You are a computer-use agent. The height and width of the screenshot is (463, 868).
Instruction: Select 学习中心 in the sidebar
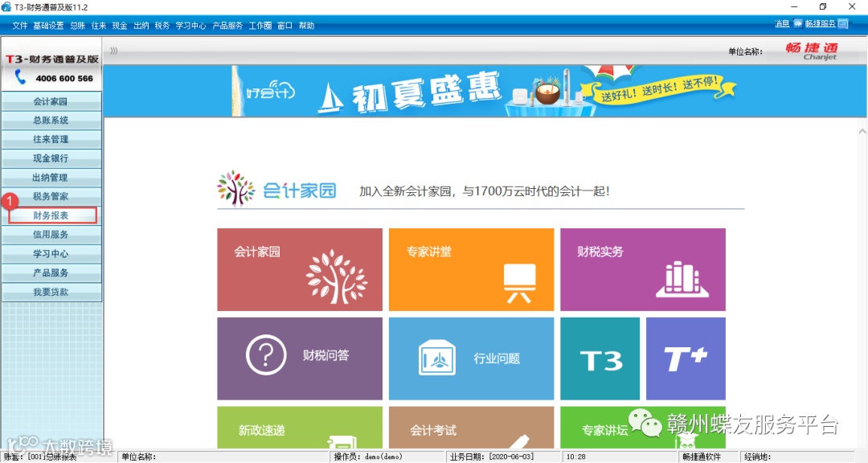[x=51, y=254]
